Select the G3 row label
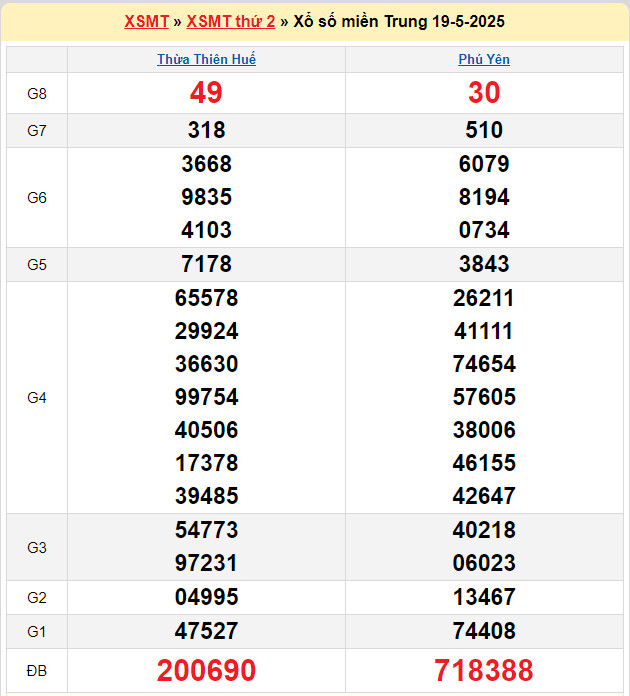 37,548
